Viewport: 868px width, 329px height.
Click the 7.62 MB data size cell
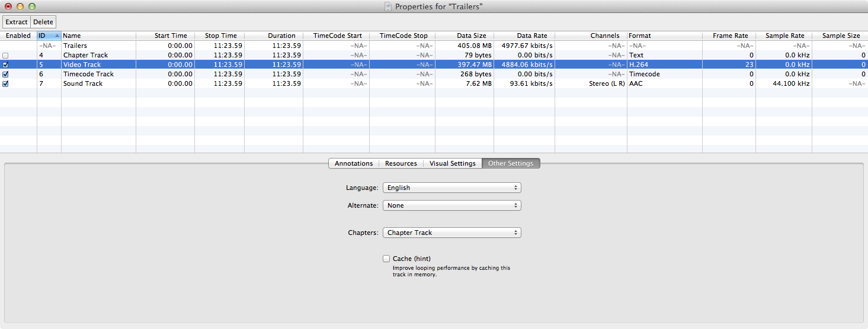pyautogui.click(x=478, y=83)
